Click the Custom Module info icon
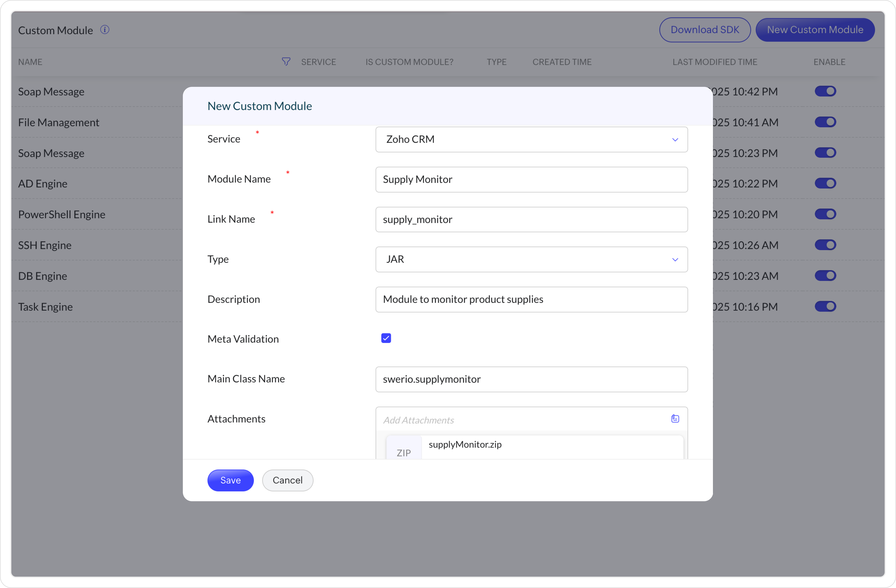896x588 pixels. [x=105, y=30]
